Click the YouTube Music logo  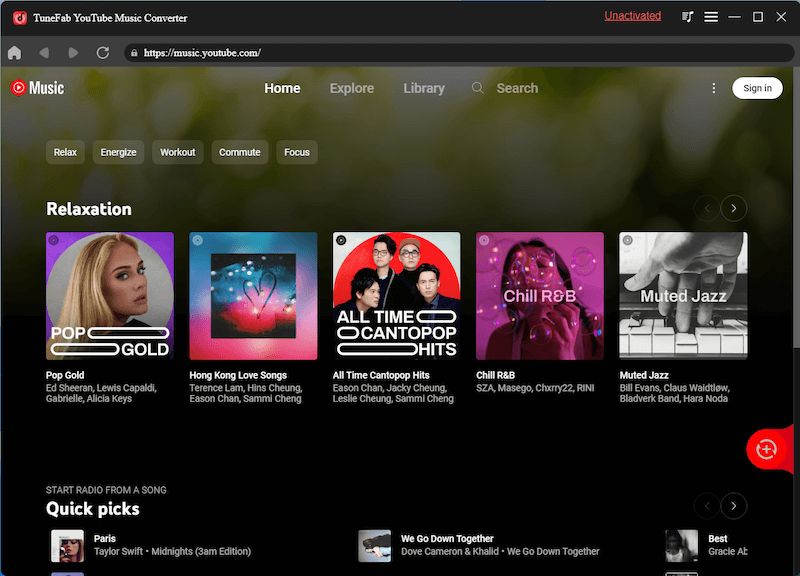[37, 88]
